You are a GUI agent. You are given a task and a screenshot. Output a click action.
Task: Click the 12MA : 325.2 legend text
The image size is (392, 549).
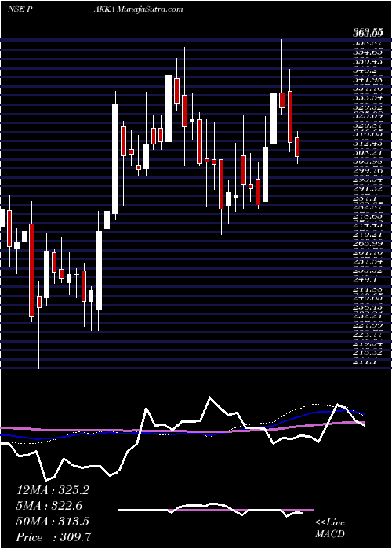(x=53, y=490)
